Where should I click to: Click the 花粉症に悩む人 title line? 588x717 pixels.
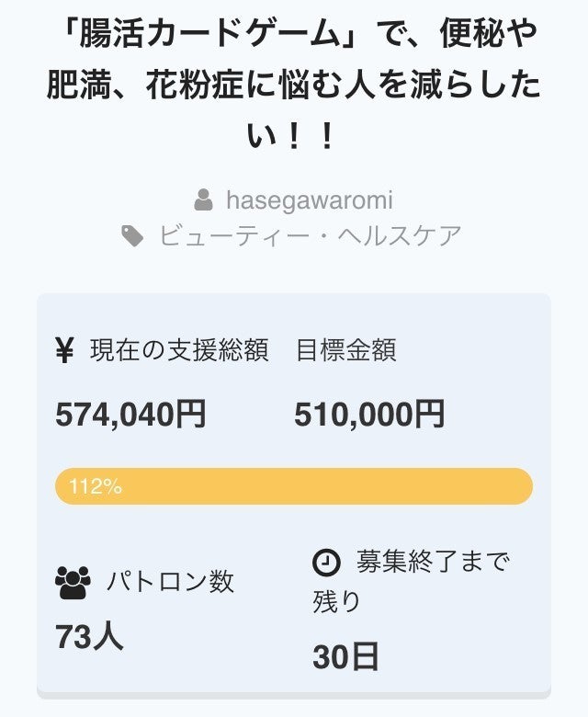pyautogui.click(x=294, y=86)
